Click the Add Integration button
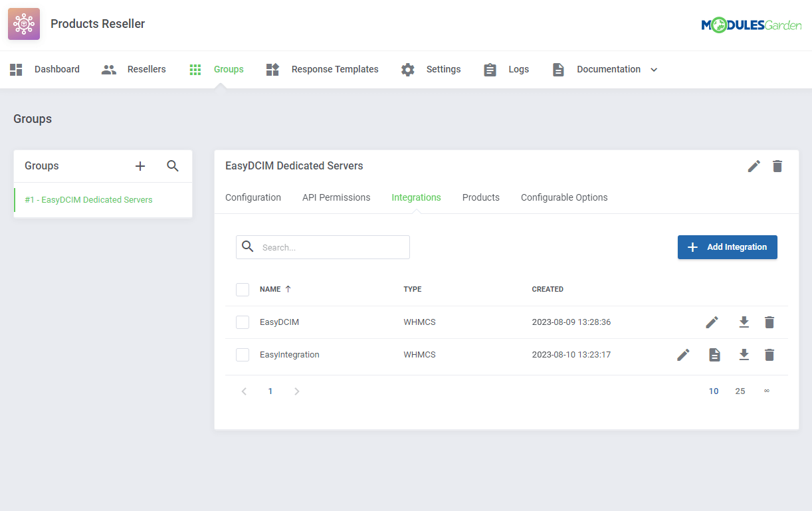The width and height of the screenshot is (812, 511). pos(728,247)
